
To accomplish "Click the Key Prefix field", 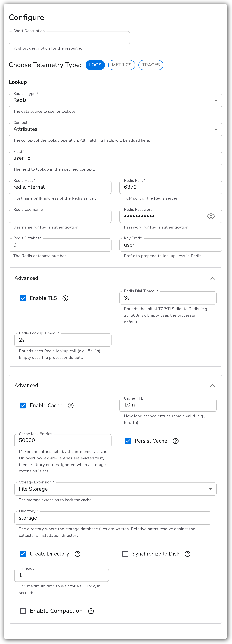I will (171, 245).
